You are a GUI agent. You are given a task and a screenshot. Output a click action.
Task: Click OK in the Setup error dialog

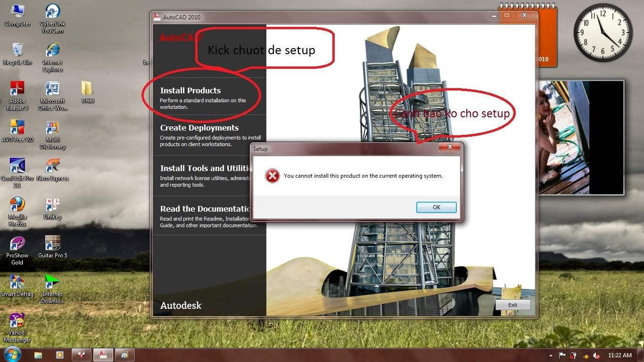436,207
